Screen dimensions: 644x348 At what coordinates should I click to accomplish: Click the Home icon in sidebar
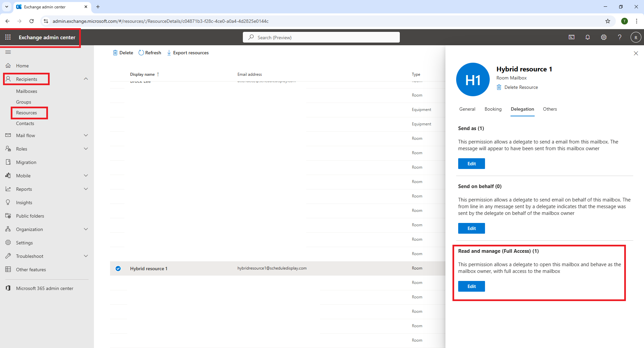pos(8,66)
